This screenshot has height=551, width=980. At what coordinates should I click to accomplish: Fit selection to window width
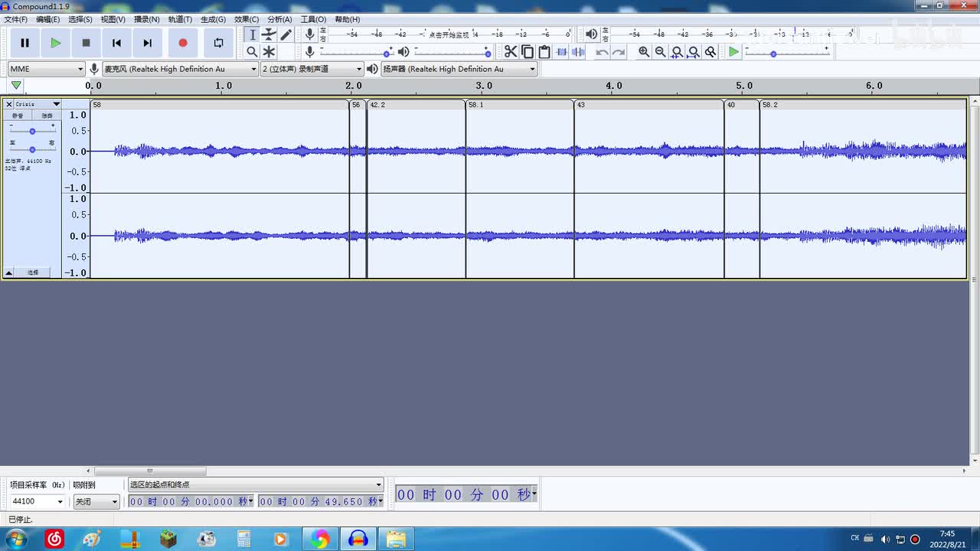click(677, 51)
